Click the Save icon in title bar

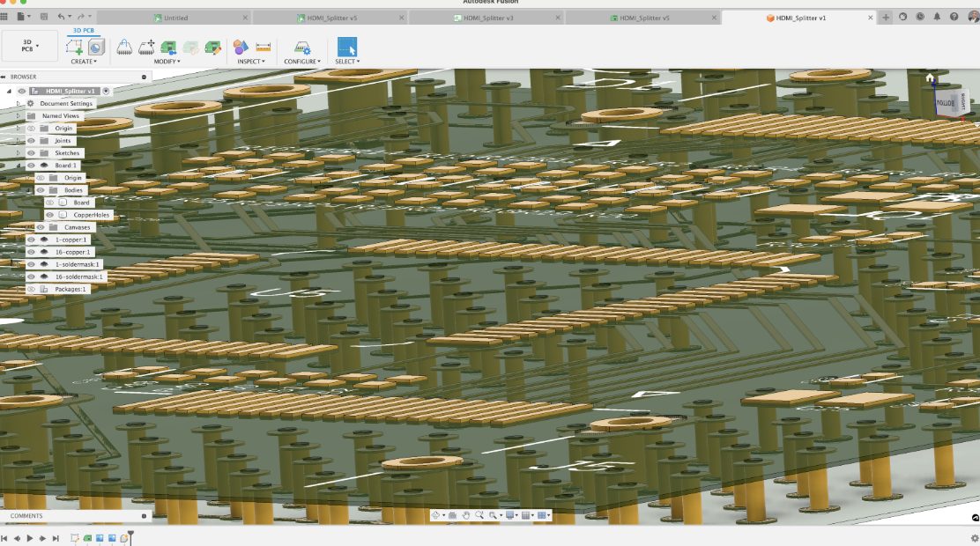44,17
